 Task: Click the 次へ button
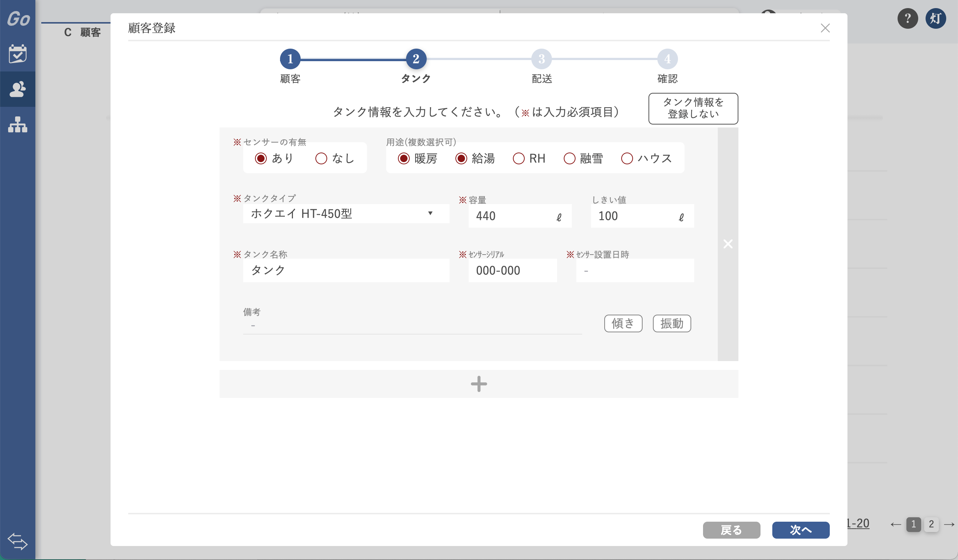[801, 530]
